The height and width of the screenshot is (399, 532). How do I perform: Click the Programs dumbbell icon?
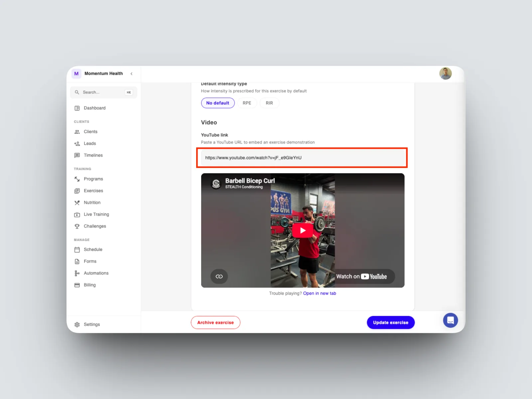click(77, 179)
